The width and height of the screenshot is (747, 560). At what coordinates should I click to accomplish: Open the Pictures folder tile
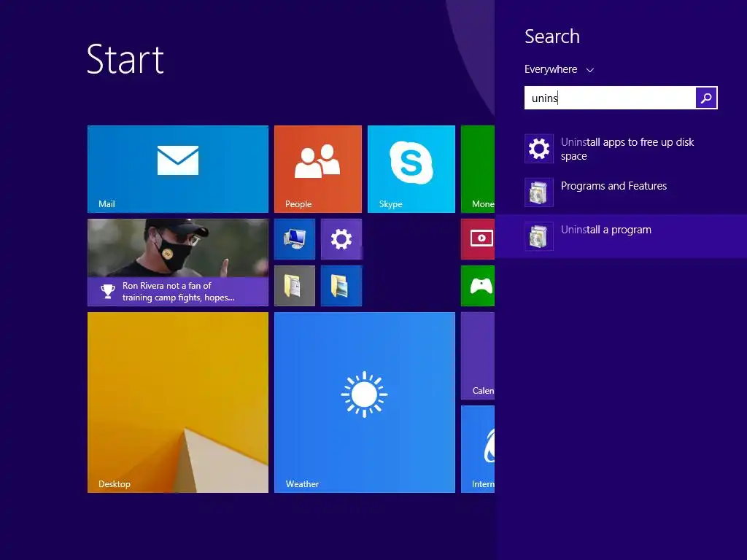341,286
